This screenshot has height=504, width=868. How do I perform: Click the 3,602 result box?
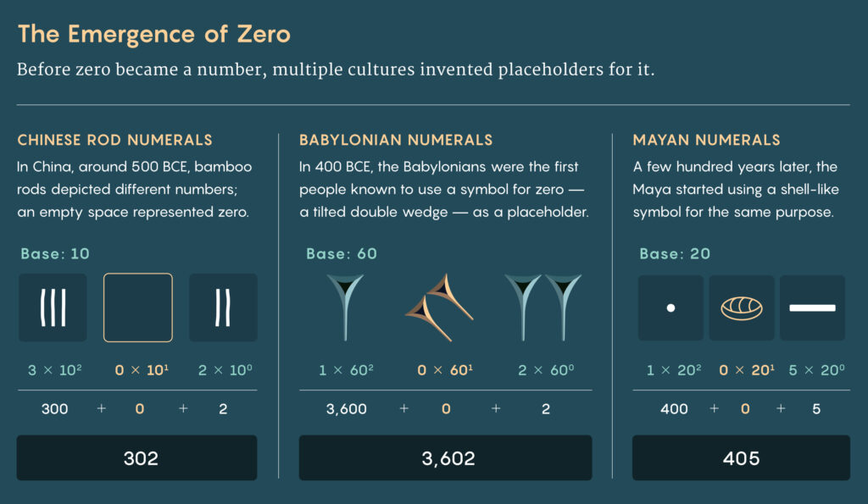[x=446, y=457]
